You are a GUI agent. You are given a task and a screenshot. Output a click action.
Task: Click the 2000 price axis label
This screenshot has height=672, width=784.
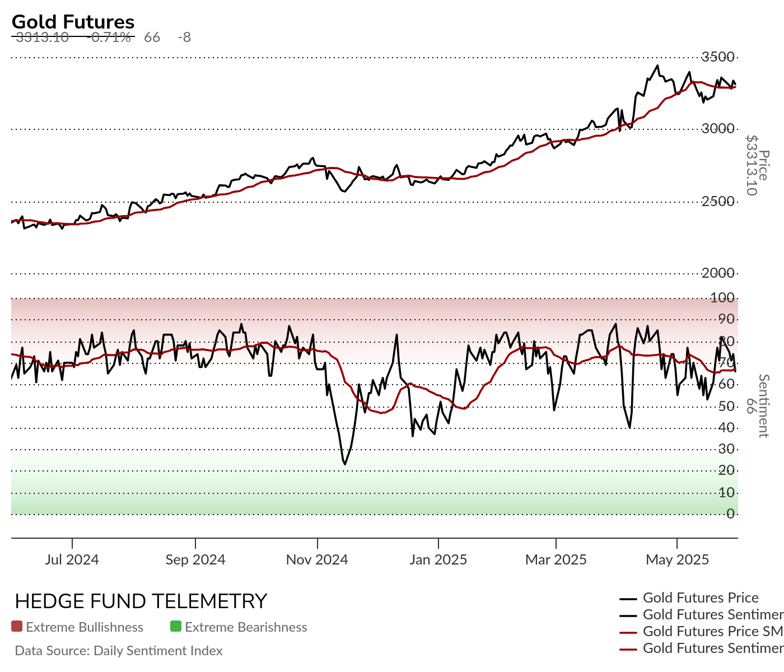(718, 273)
